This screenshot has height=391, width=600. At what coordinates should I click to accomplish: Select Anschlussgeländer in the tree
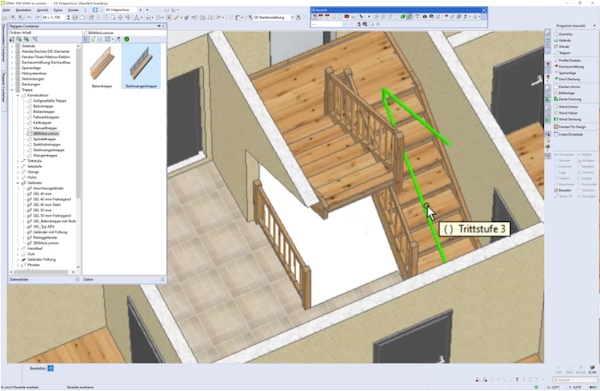48,188
